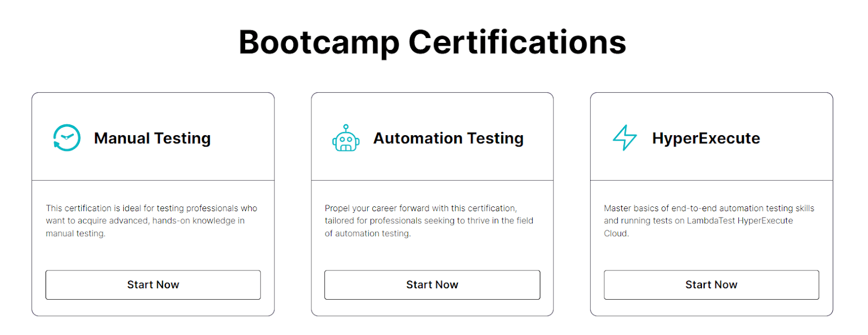Click Start Now under Manual Testing
Viewport: 868px width, 335px height.
[x=152, y=285]
